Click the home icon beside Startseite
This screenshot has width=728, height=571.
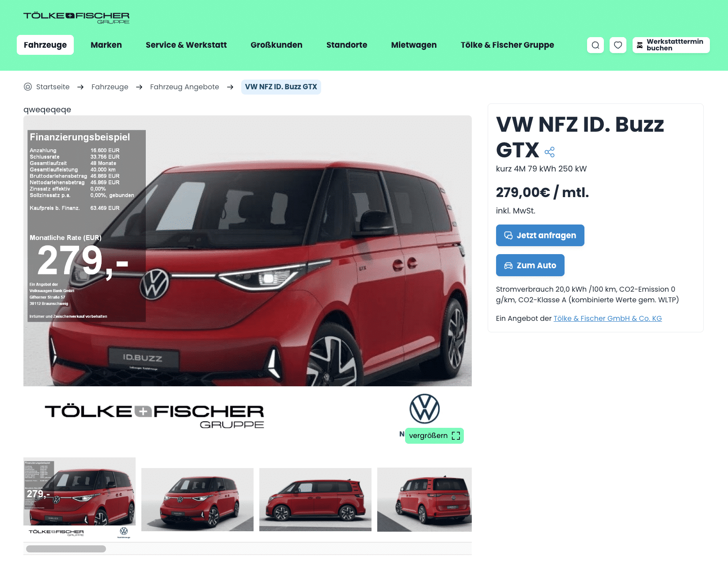28,87
